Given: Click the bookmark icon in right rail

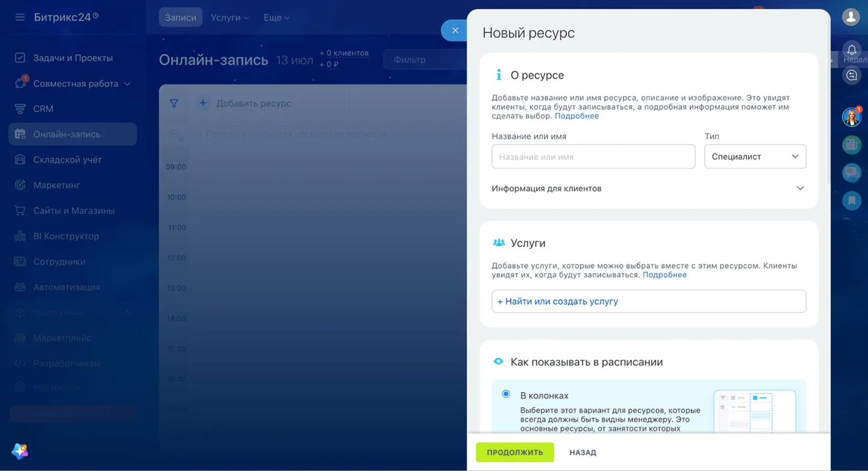Looking at the screenshot, I should (852, 201).
